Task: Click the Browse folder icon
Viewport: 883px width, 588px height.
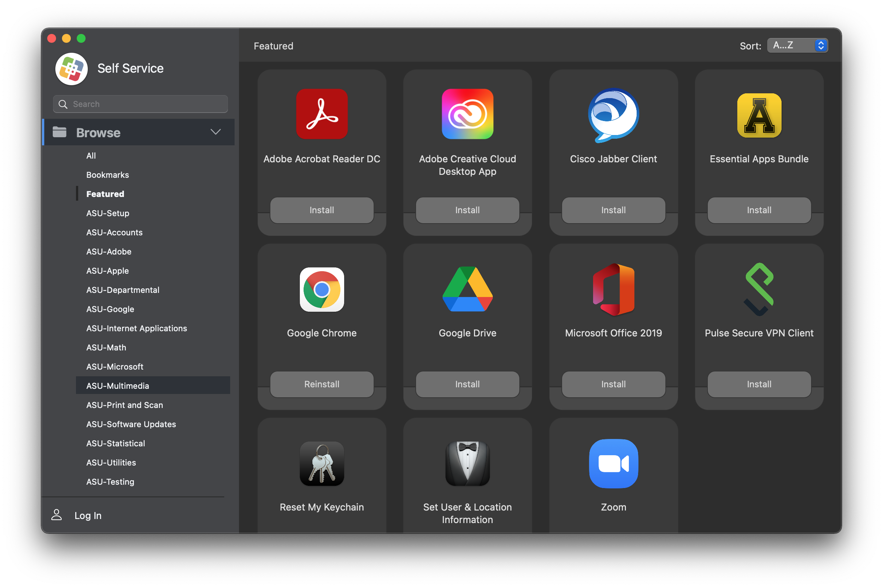Action: tap(59, 132)
